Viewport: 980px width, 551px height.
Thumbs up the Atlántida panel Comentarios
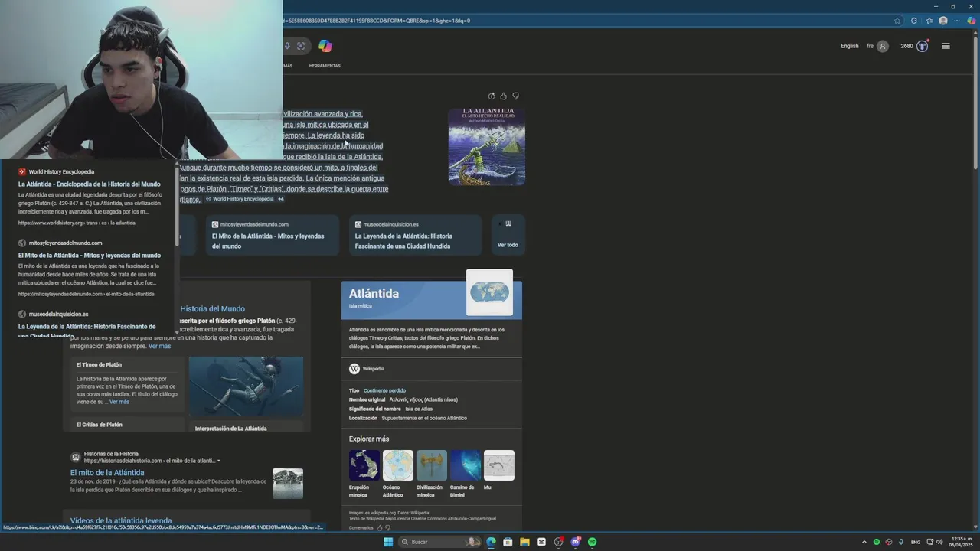380,528
